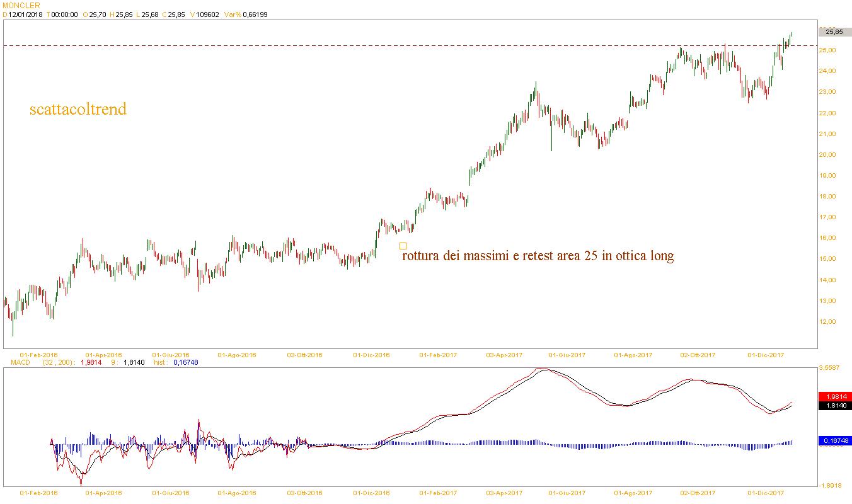
Task: Click the Var% value in the header
Action: pos(252,14)
